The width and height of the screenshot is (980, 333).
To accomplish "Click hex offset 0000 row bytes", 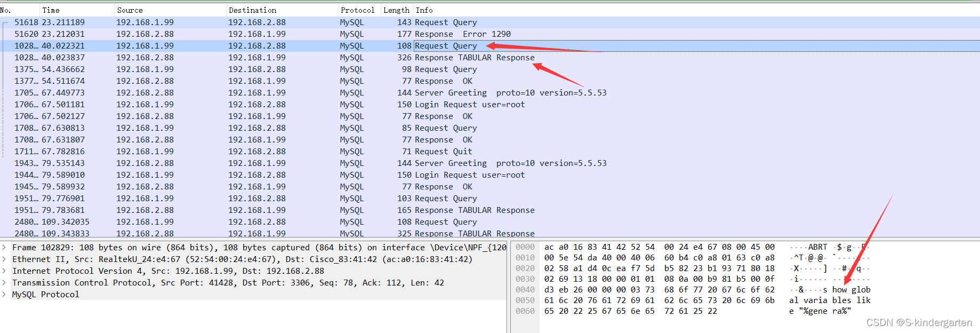I will pyautogui.click(x=660, y=247).
